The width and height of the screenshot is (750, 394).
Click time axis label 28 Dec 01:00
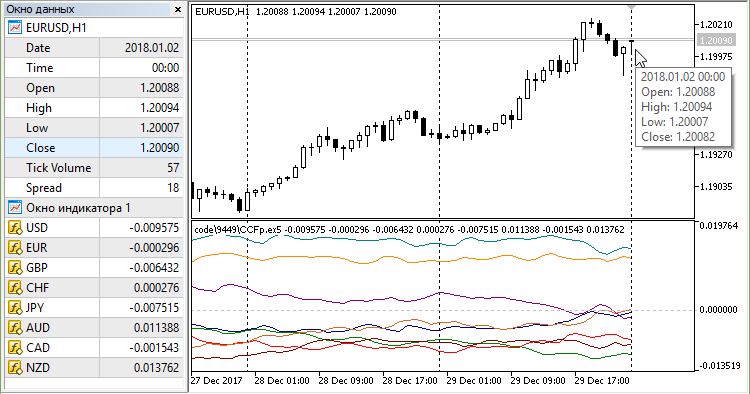coord(282,381)
